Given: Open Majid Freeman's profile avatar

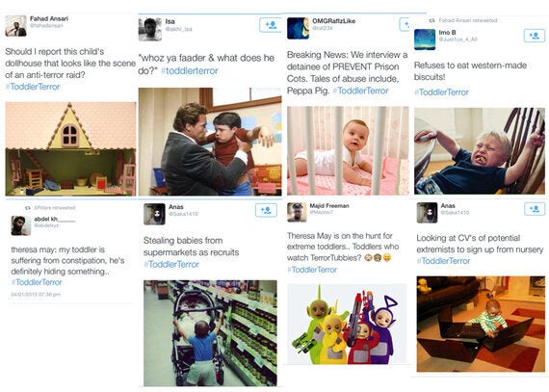Looking at the screenshot, I should pos(297,212).
